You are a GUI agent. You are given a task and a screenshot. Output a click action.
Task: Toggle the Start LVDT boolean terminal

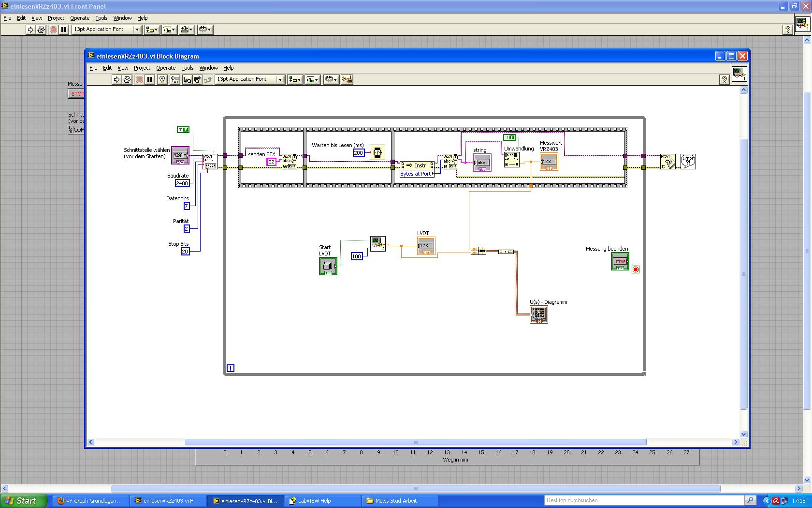coord(328,266)
